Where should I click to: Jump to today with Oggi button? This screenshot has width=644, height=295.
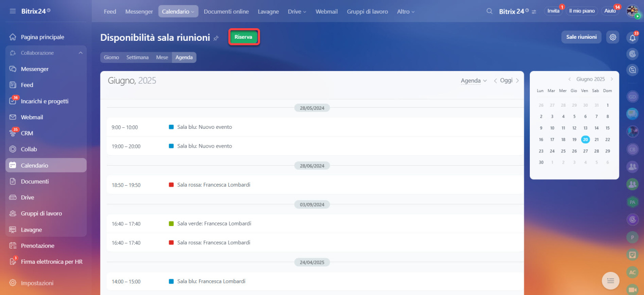[x=506, y=81]
